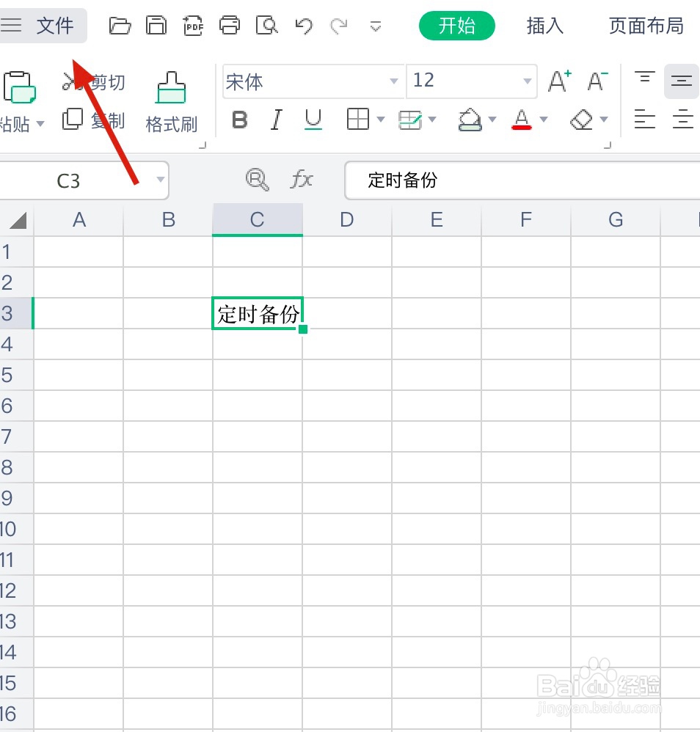Screen dimensions: 700x732
Task: Apply red font color
Action: pyautogui.click(x=522, y=120)
